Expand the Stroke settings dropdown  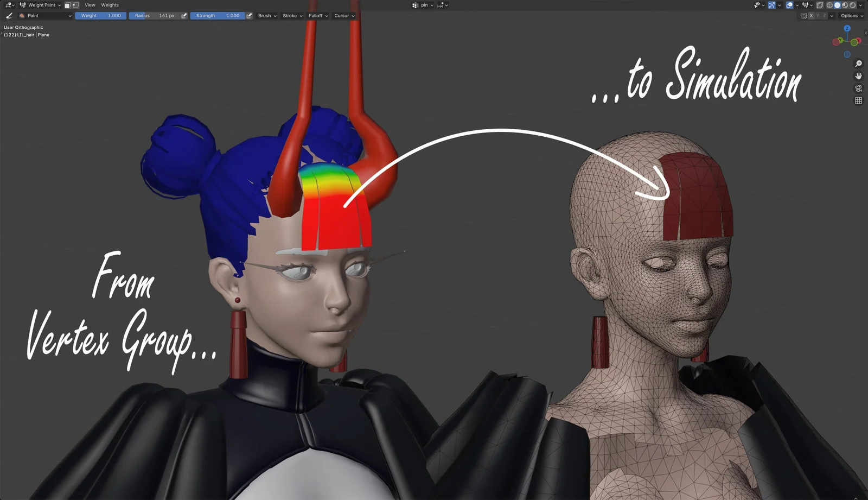click(292, 16)
